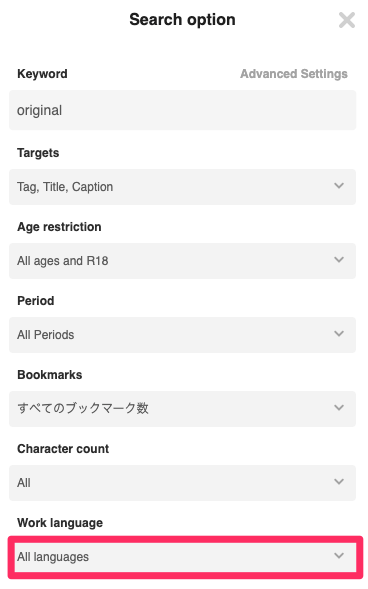Click the chevron icon in the Work language selector

click(339, 556)
